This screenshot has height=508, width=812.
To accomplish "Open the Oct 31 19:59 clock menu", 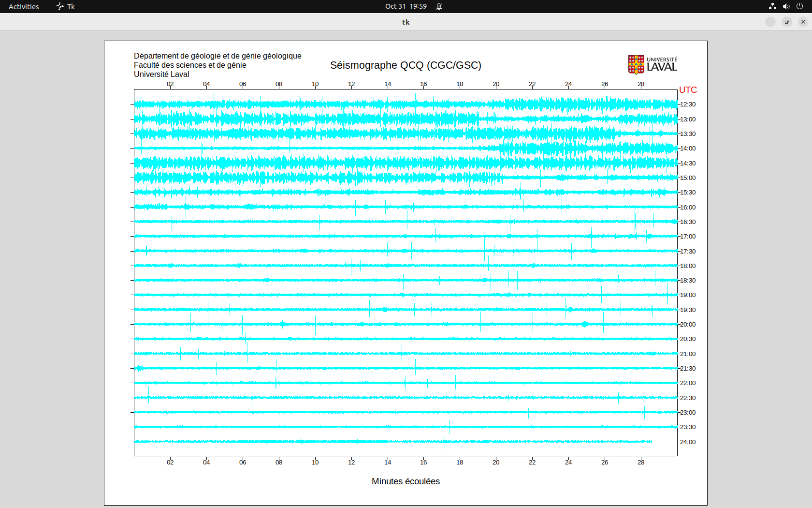I will [x=406, y=6].
